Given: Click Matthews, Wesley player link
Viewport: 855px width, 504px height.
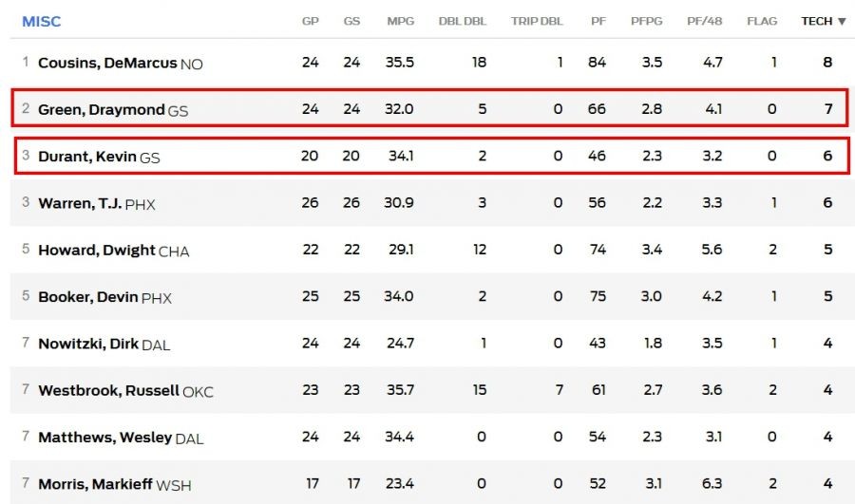Looking at the screenshot, I should (104, 438).
